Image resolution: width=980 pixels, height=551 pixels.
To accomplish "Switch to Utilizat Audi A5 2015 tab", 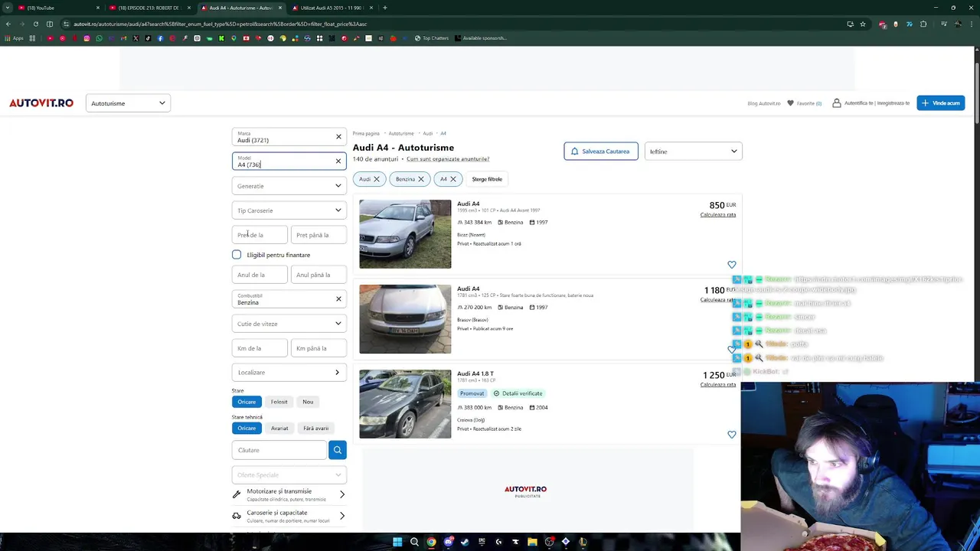I will tap(333, 8).
